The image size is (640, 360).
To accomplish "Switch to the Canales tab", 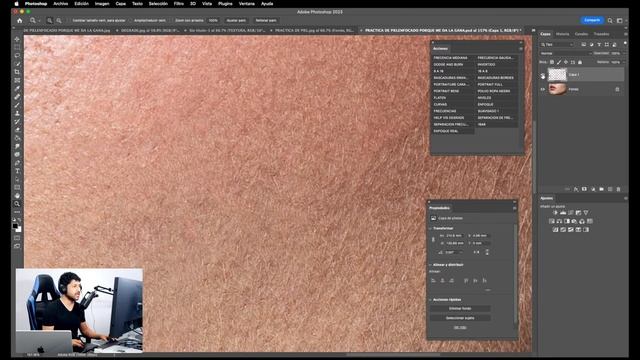I will click(581, 34).
